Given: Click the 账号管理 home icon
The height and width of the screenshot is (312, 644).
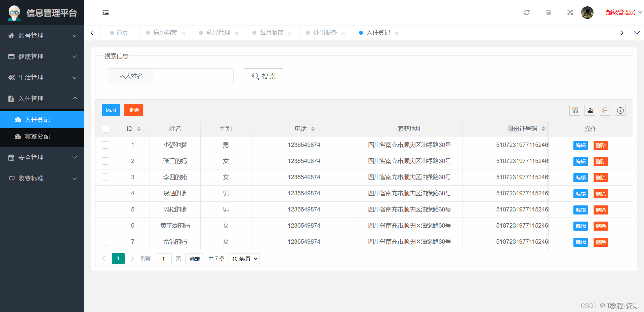Looking at the screenshot, I should click(x=11, y=36).
